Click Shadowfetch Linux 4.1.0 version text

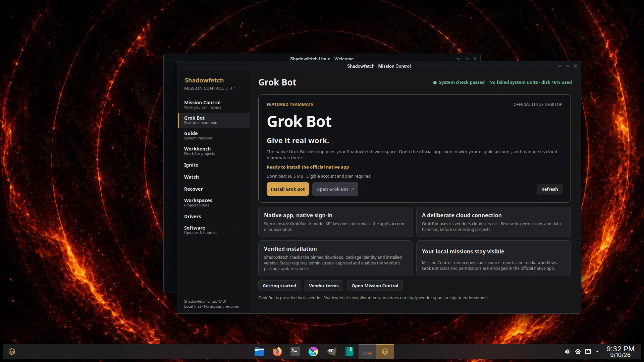(x=205, y=301)
